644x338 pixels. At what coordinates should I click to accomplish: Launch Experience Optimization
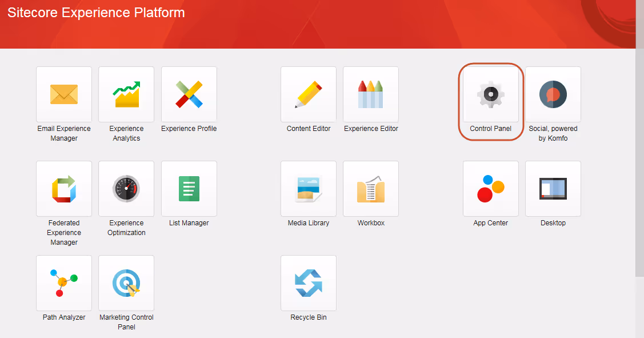coord(126,189)
